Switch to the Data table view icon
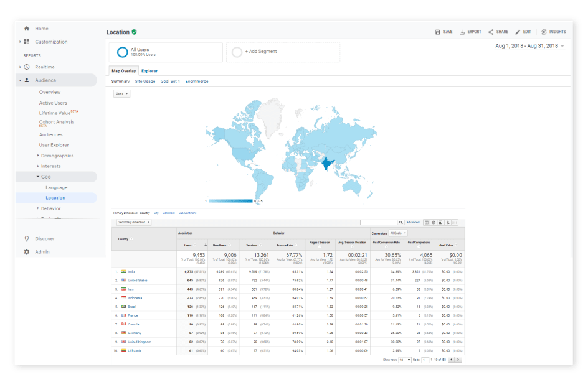This screenshot has width=588, height=387. coord(427,223)
